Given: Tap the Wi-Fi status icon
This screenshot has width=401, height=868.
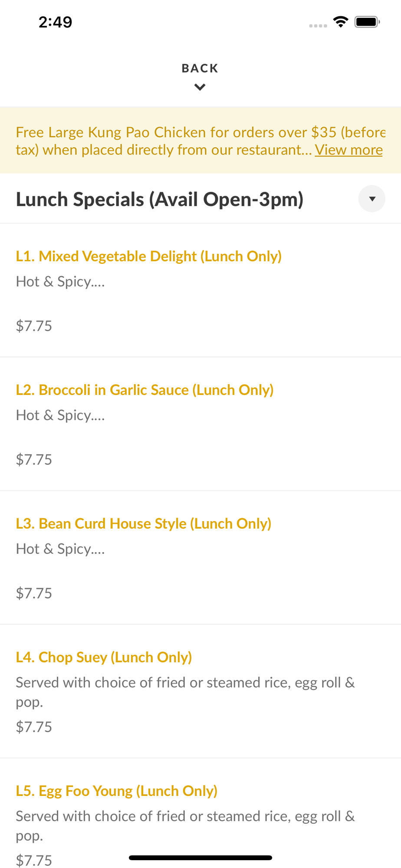Looking at the screenshot, I should point(341,22).
